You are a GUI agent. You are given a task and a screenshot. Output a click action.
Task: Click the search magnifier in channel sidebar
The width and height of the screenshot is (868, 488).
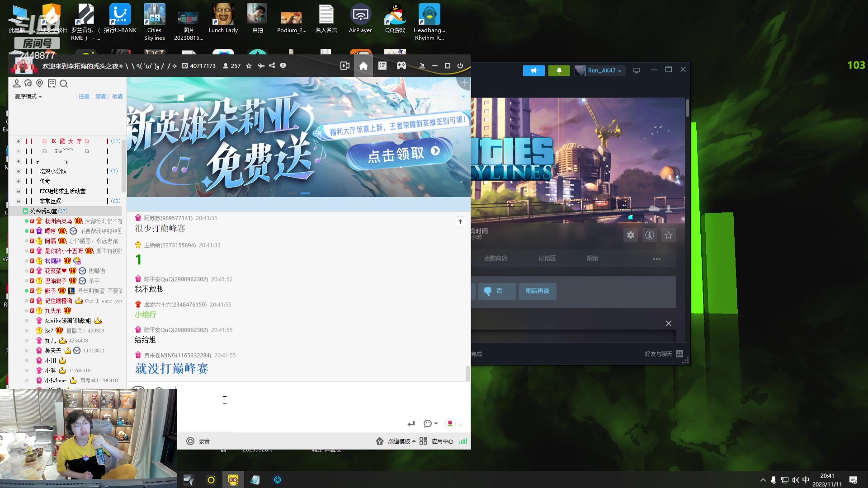point(64,84)
